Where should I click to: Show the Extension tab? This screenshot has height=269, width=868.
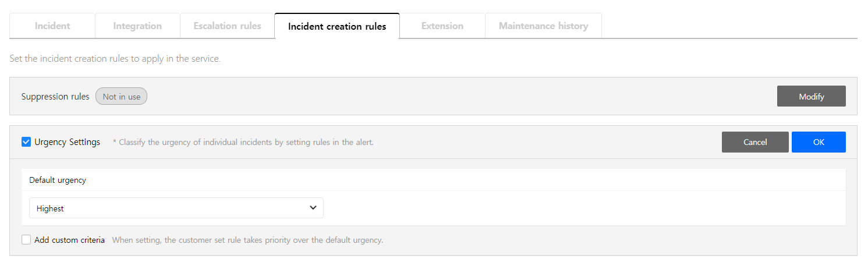click(442, 26)
